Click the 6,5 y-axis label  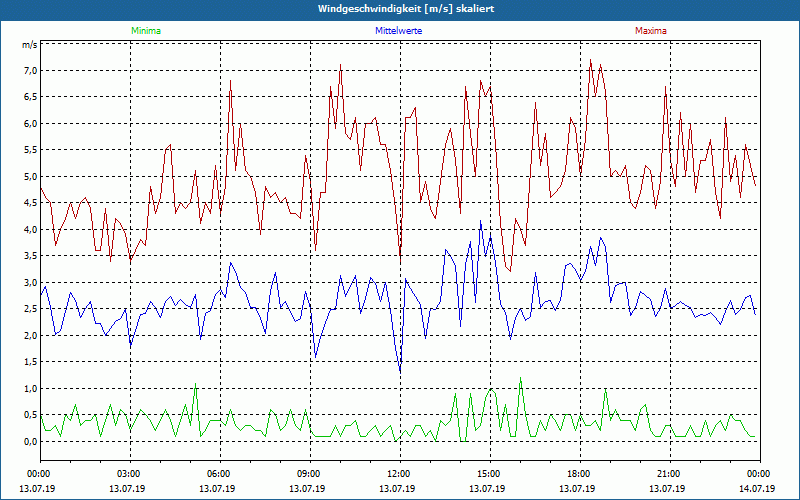(x=31, y=97)
